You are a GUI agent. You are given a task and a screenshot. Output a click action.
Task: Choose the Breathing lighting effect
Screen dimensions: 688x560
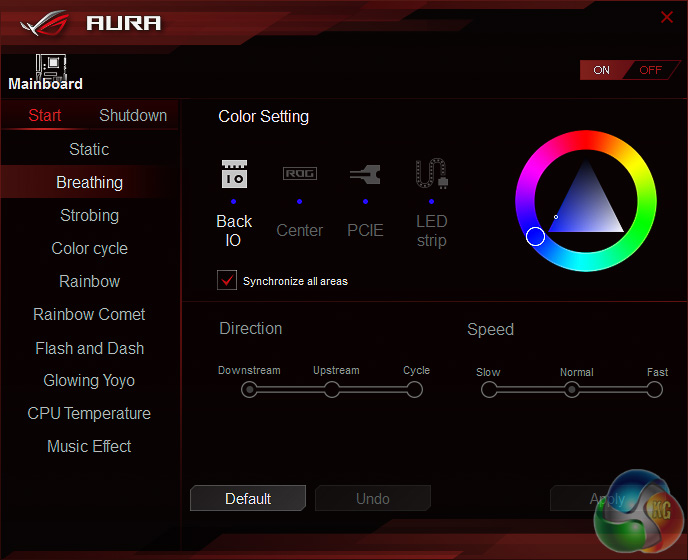[90, 182]
